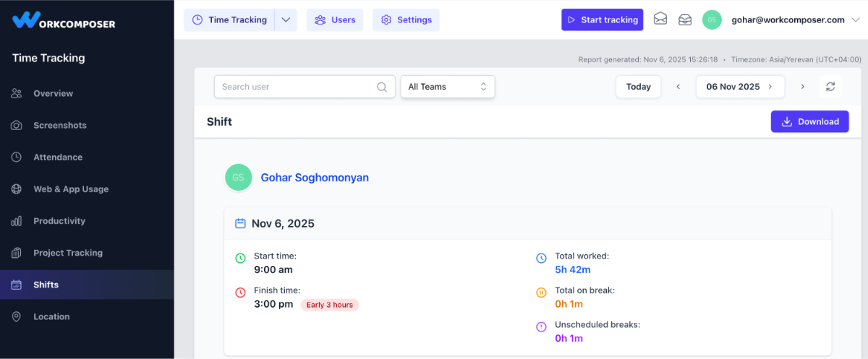This screenshot has width=868, height=359.
Task: Click the Today button
Action: [x=639, y=87]
